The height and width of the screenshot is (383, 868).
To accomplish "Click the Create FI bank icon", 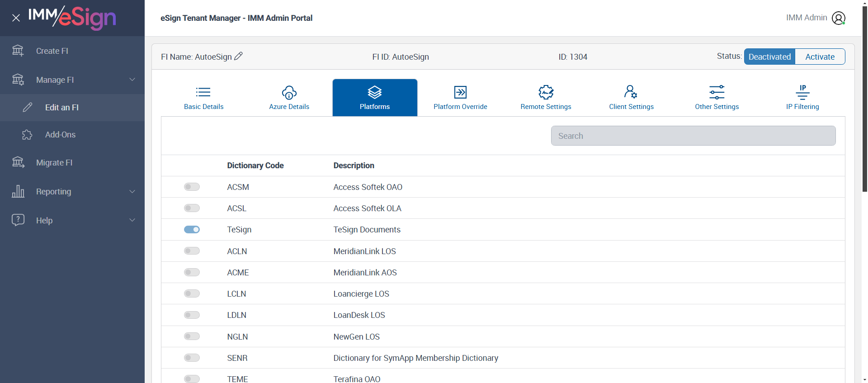I will click(x=18, y=51).
